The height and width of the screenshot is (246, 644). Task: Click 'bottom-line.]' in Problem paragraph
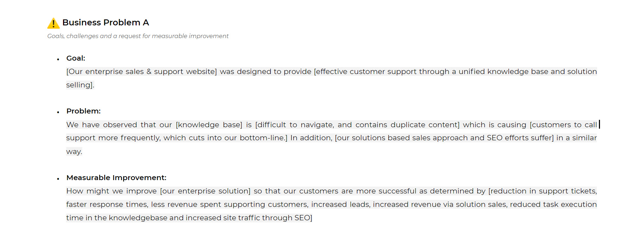[264, 138]
